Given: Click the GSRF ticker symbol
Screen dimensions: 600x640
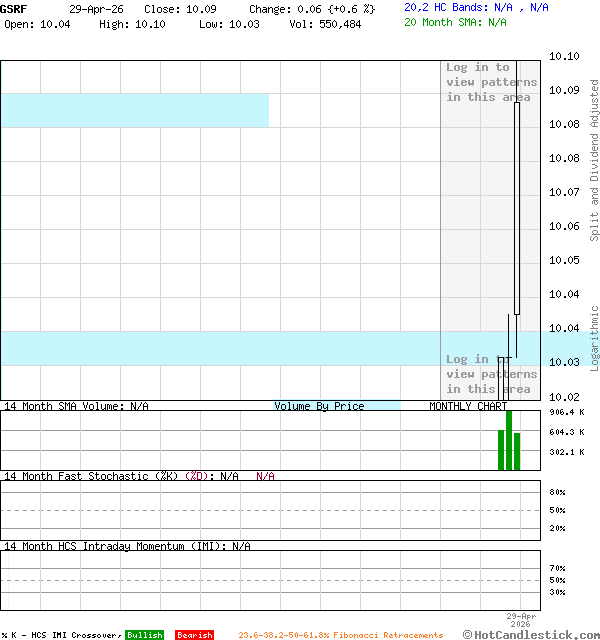Looking at the screenshot, I should 14,8.
